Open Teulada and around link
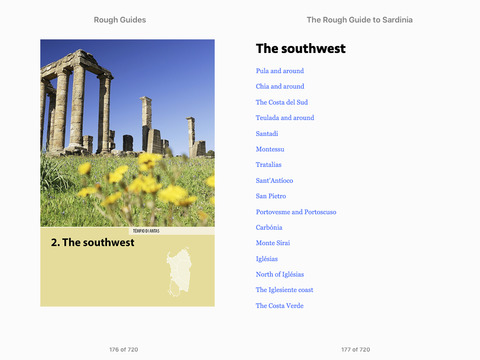The image size is (480, 360). click(285, 118)
